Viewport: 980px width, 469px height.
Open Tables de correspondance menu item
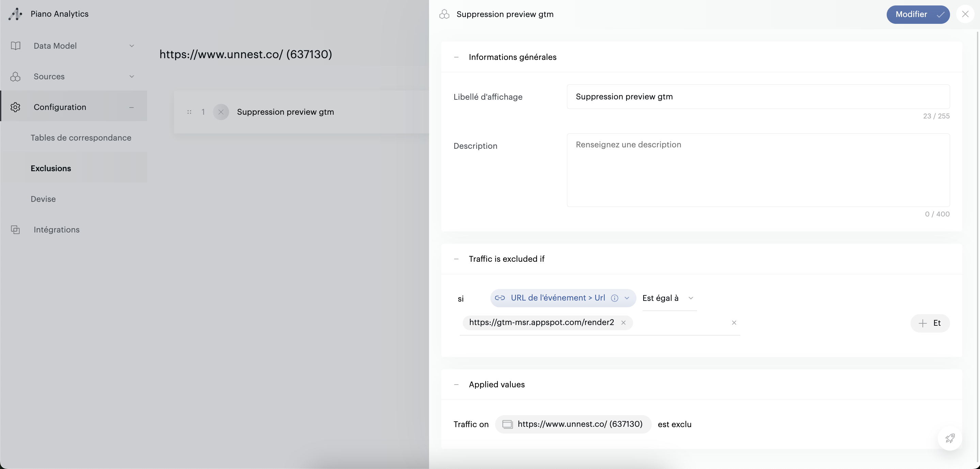coord(81,138)
